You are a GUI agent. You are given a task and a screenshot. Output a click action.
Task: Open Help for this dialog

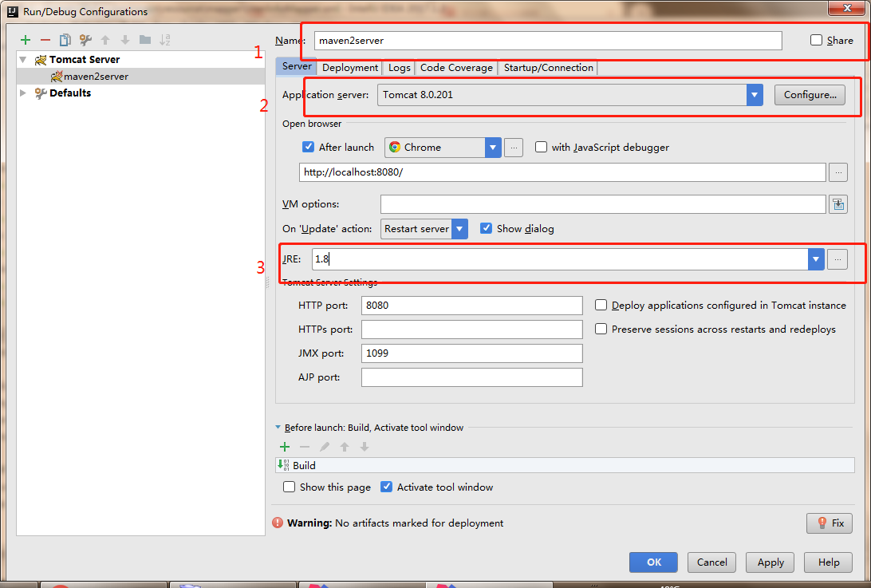(x=828, y=562)
